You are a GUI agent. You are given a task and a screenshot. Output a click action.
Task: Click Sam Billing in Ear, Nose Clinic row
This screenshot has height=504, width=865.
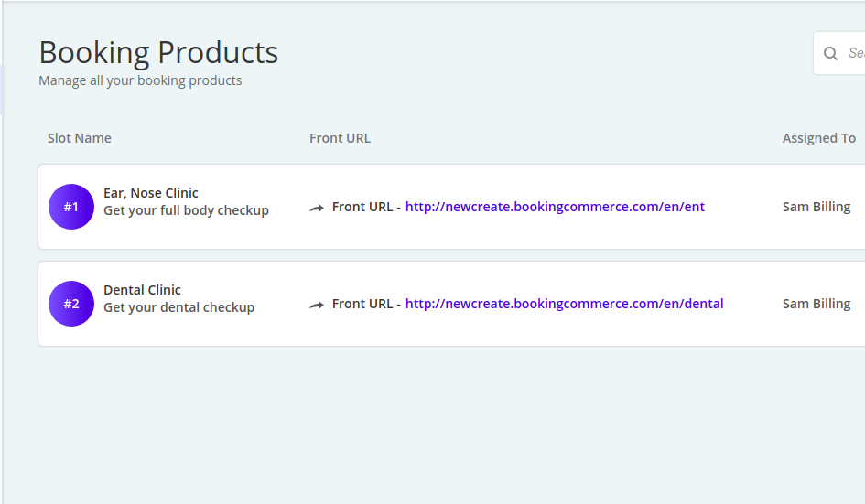(x=816, y=207)
